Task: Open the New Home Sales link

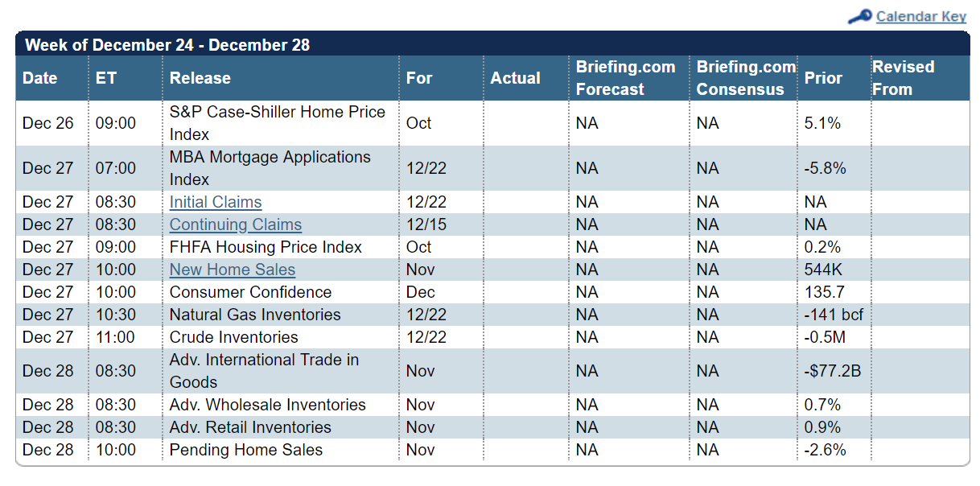Action: pyautogui.click(x=233, y=270)
